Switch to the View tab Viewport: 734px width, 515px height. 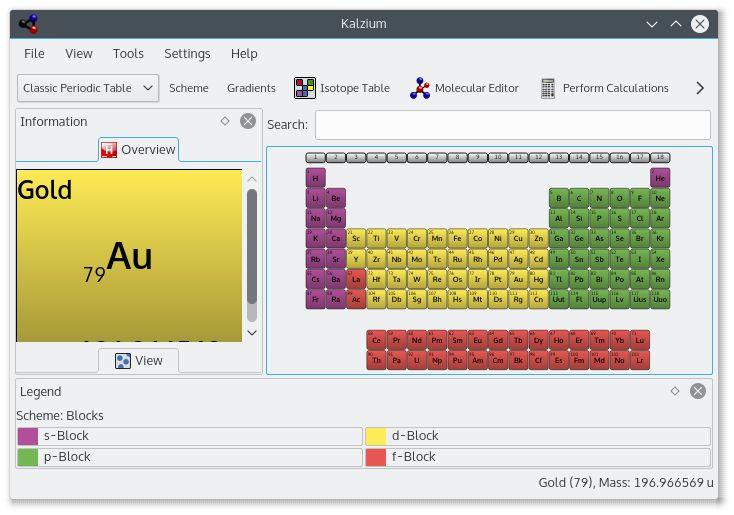tap(139, 360)
